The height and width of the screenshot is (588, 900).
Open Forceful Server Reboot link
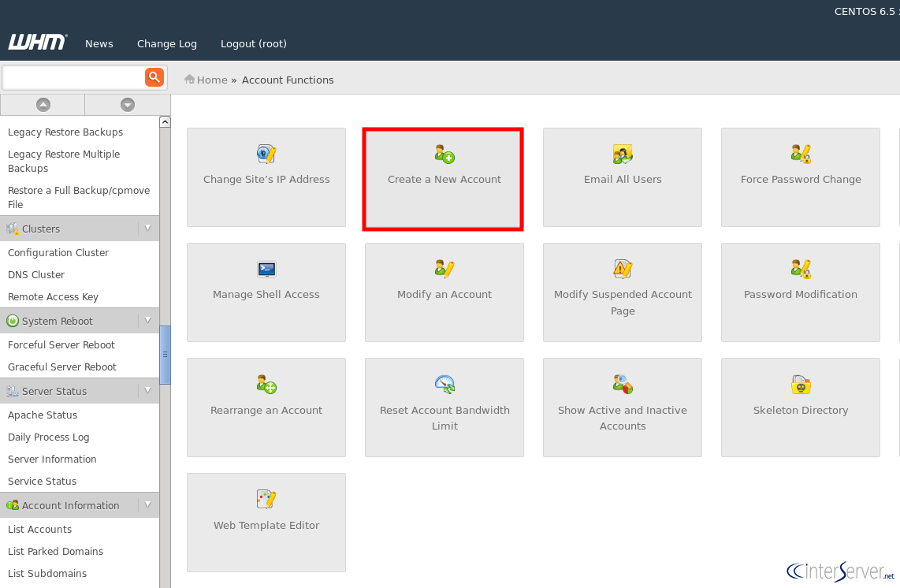[61, 344]
